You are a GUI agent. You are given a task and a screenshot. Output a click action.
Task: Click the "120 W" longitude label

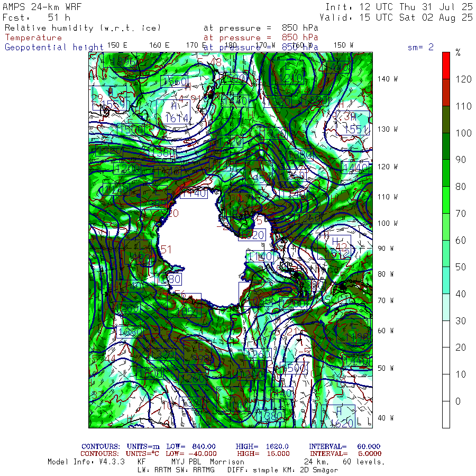pyautogui.click(x=387, y=167)
